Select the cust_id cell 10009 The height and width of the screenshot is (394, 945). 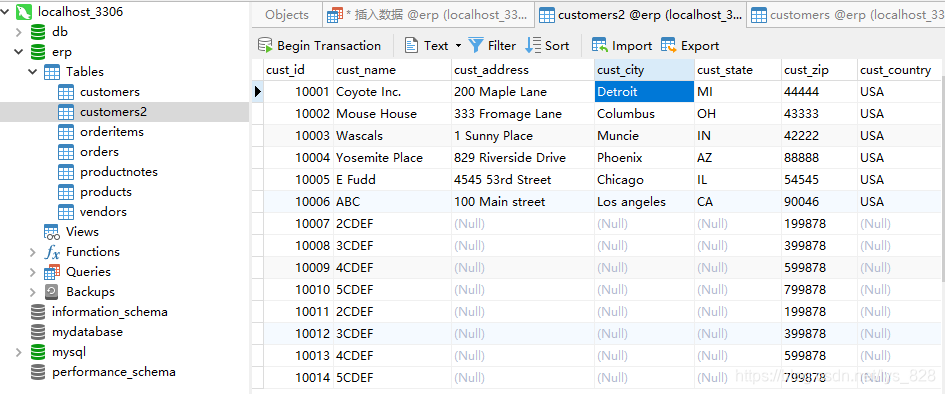tap(298, 267)
